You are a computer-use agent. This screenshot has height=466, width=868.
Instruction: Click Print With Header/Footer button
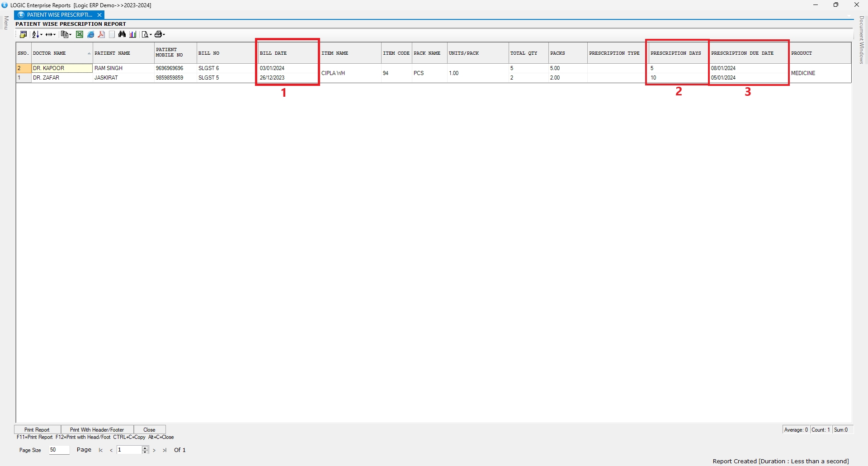click(x=97, y=429)
